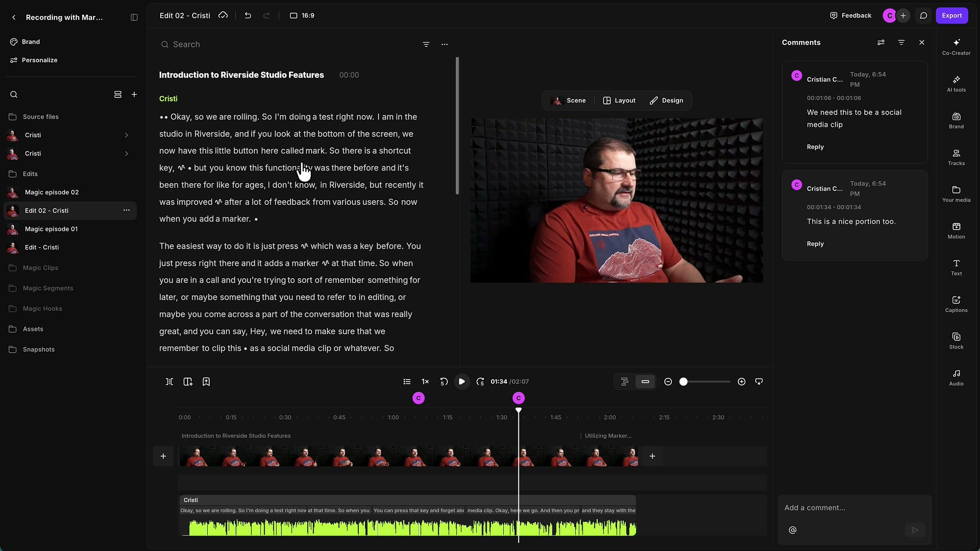Rewind 5 seconds
The height and width of the screenshot is (551, 980).
tap(443, 382)
